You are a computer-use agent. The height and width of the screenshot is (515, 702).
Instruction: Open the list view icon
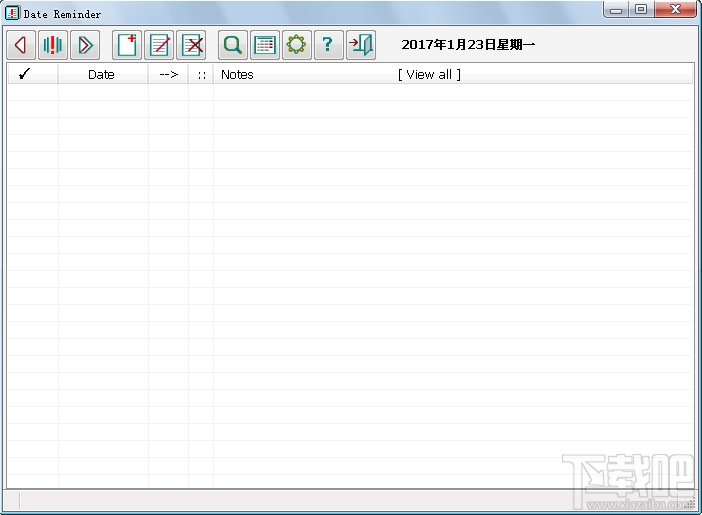(x=265, y=45)
